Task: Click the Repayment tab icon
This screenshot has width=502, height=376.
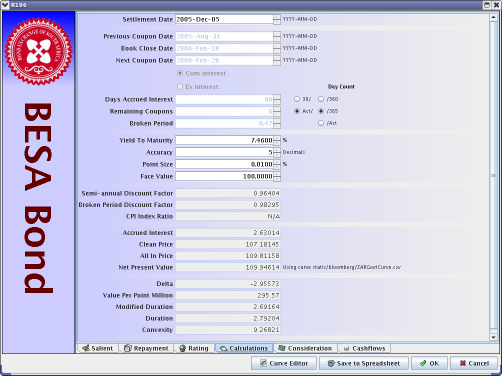Action: 128,348
